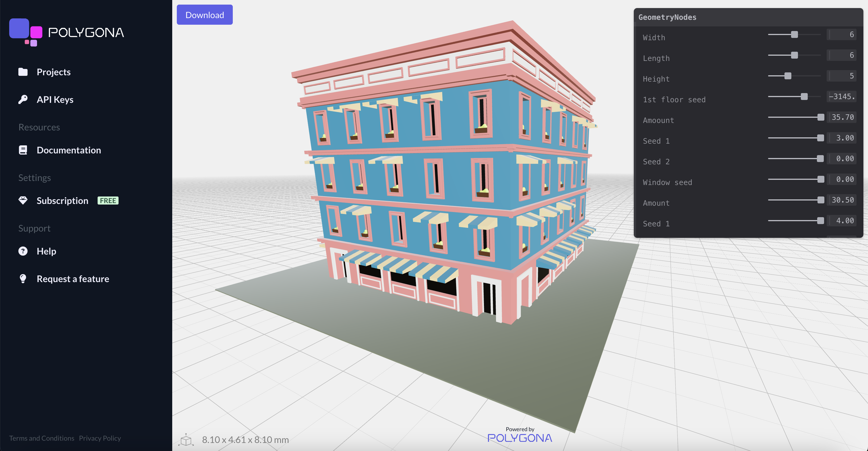Click the Width slider handle
The height and width of the screenshot is (451, 868).
[794, 34]
